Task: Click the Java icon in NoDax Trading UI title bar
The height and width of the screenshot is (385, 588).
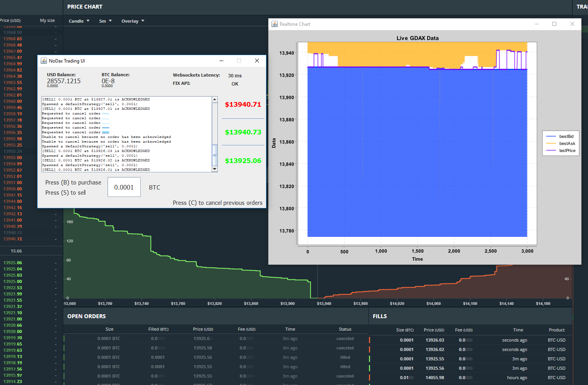Action: (x=44, y=61)
